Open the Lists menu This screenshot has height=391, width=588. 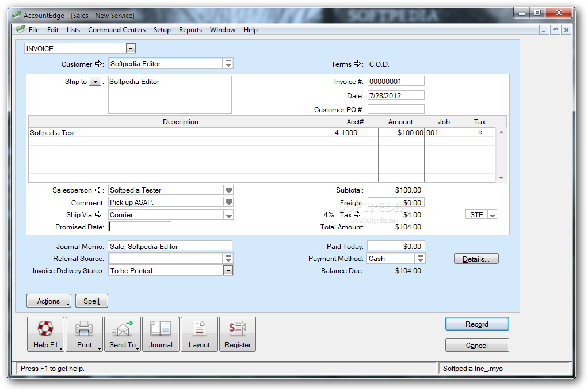coord(73,30)
